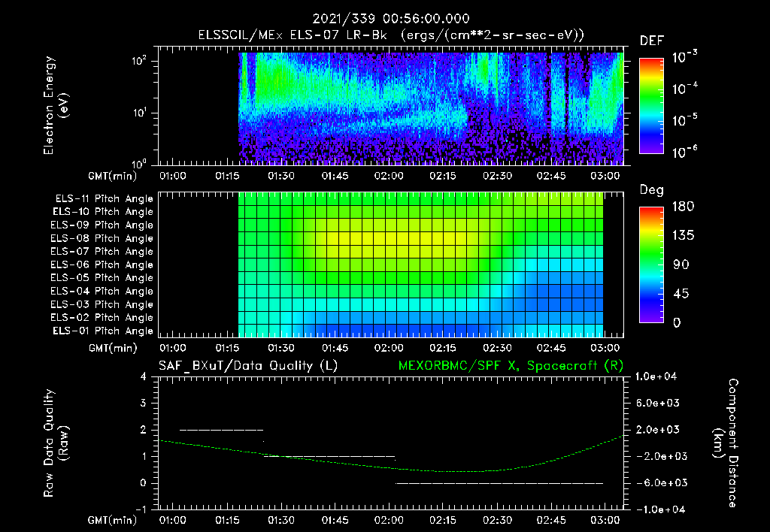Click the 3 tick on data quality axis

coord(144,403)
